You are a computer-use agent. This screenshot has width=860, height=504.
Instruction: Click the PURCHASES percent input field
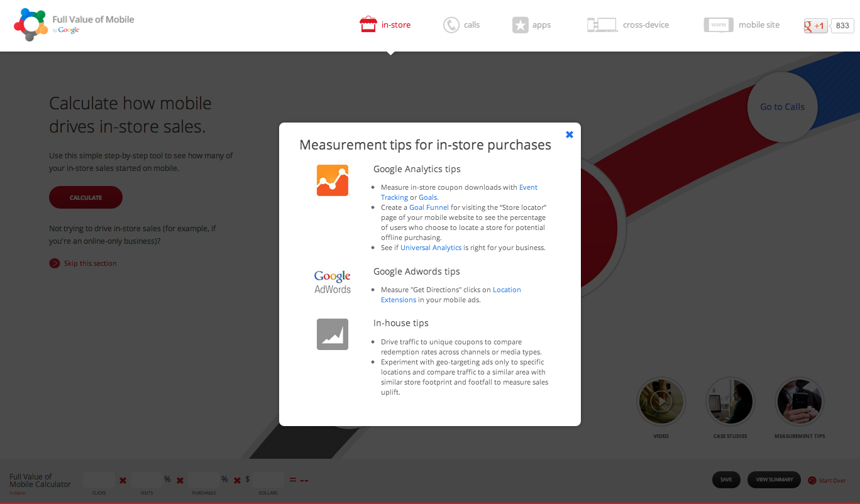point(204,480)
